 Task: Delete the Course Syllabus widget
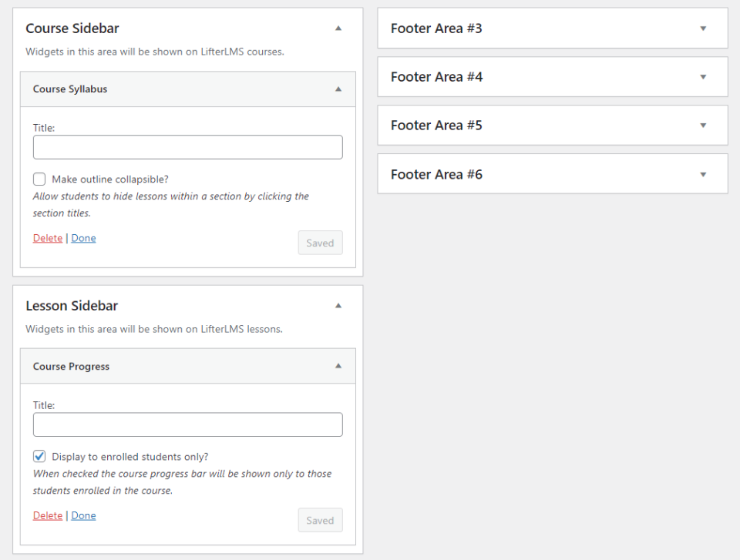48,238
